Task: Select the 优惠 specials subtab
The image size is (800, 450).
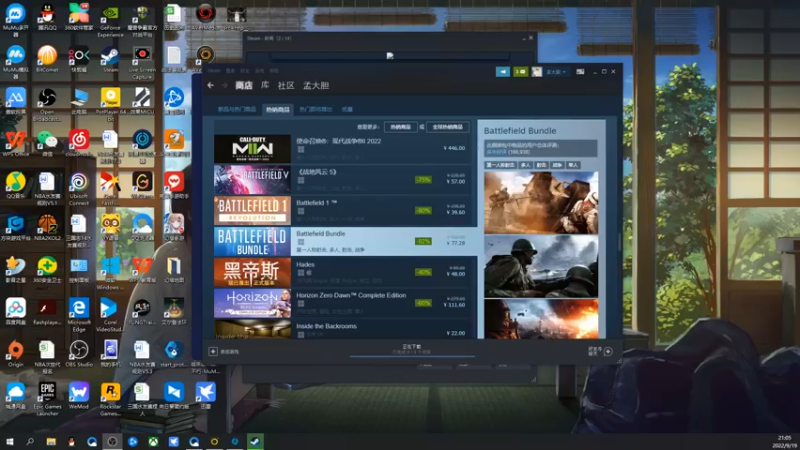Action: pos(347,109)
